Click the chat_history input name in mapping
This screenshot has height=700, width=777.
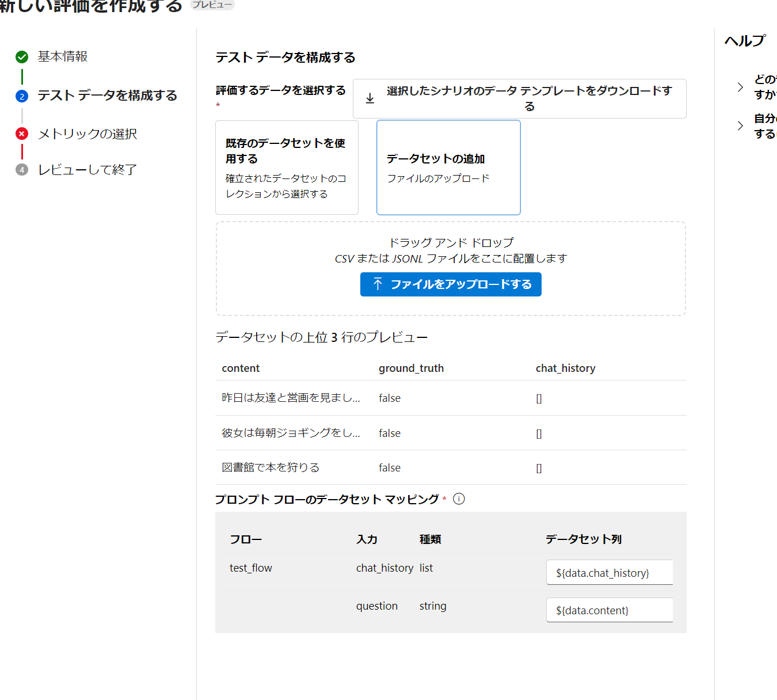click(x=384, y=568)
